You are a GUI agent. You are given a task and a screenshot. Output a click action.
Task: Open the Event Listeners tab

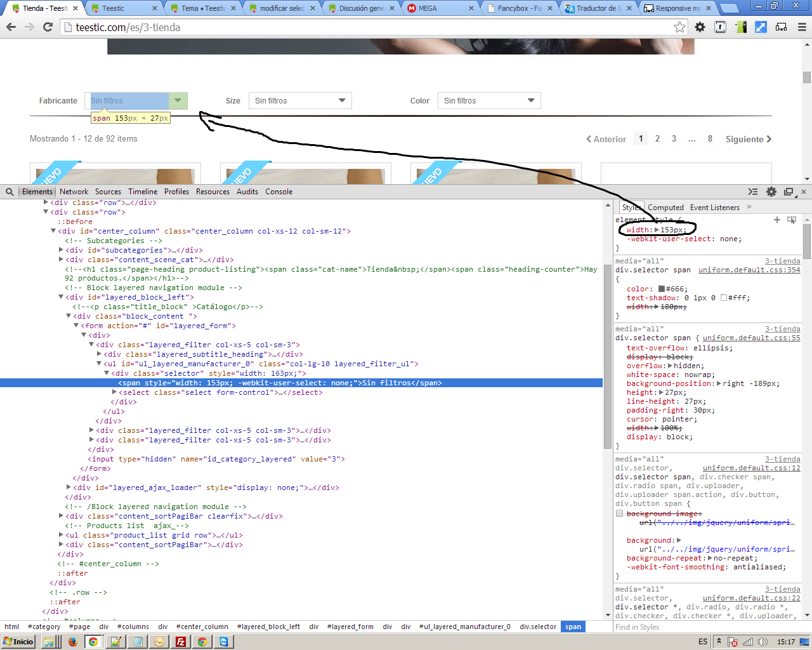tap(715, 208)
